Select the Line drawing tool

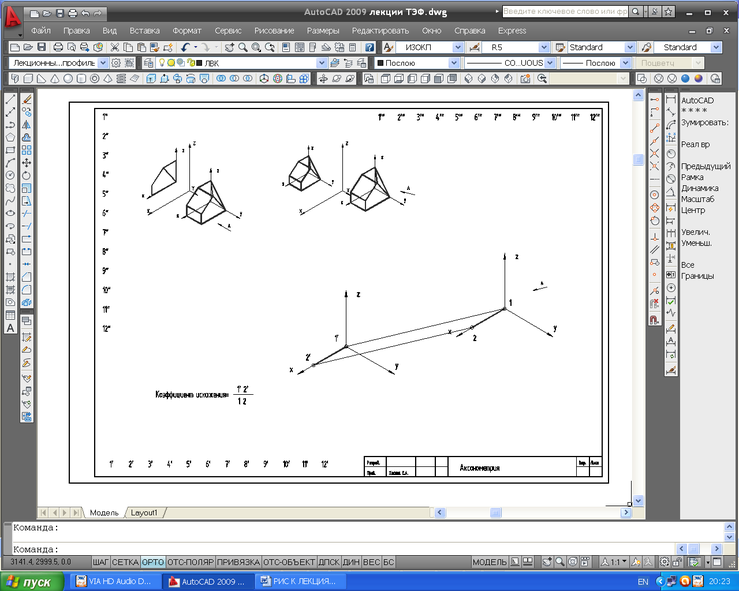coord(10,99)
